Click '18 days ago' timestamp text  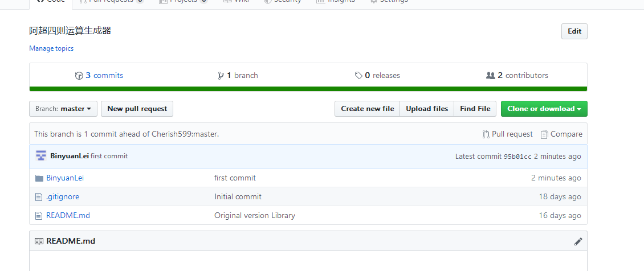[x=560, y=197]
